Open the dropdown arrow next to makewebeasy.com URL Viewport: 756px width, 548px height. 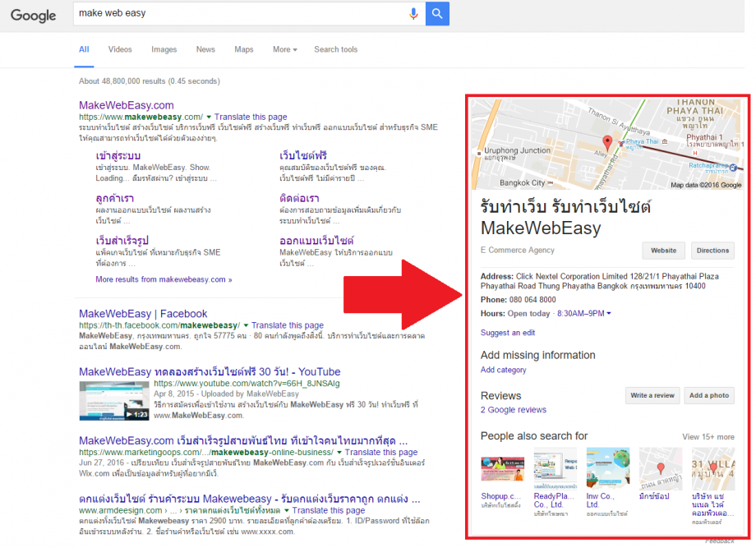click(210, 116)
